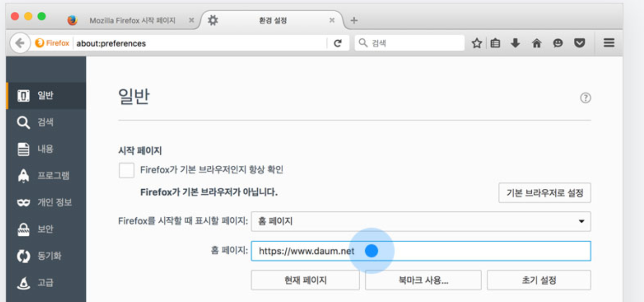Open a new tab with plus button
This screenshot has width=644, height=302.
354,21
